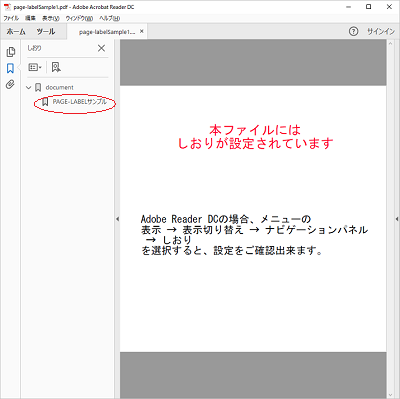Click the vertical scrollbar down arrow

(390, 395)
